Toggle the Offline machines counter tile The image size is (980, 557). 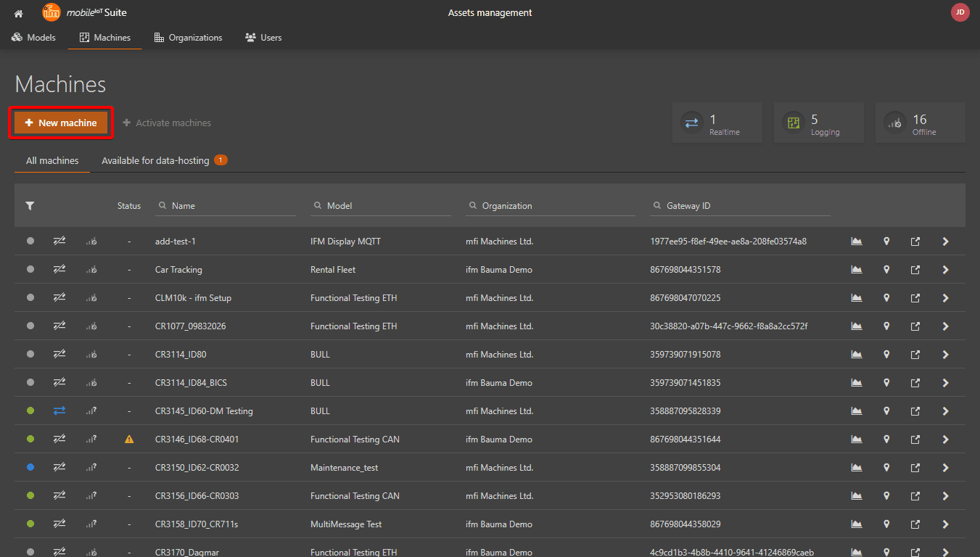click(x=920, y=123)
